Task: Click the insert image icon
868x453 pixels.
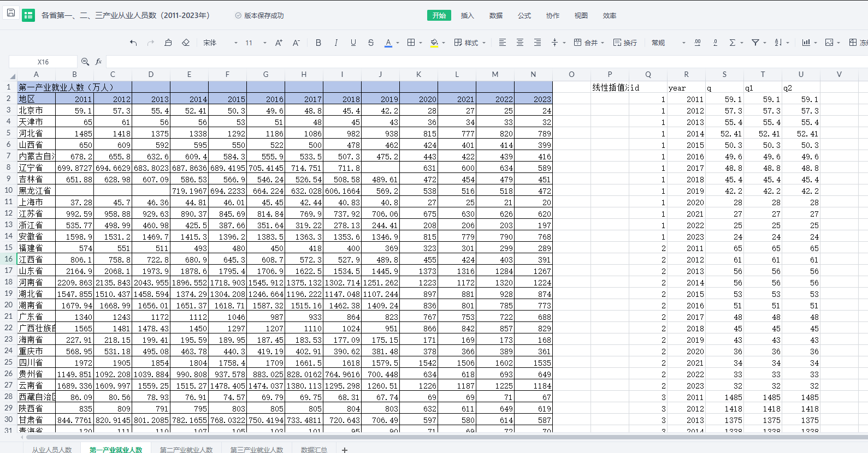Action: tap(829, 43)
